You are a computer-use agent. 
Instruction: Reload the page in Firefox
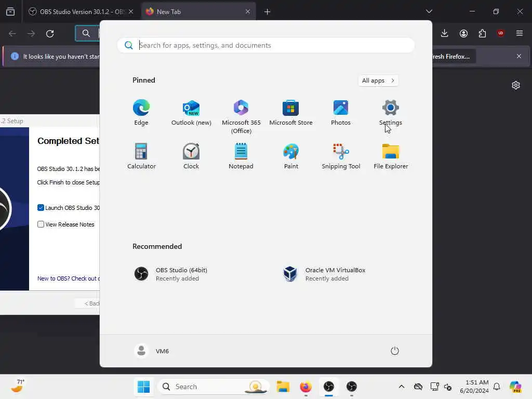pos(50,34)
